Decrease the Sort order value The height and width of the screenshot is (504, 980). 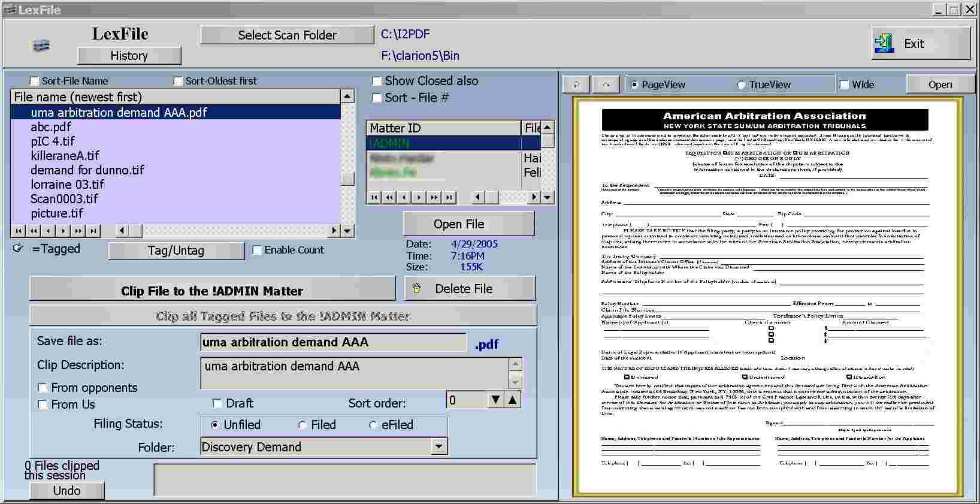495,400
